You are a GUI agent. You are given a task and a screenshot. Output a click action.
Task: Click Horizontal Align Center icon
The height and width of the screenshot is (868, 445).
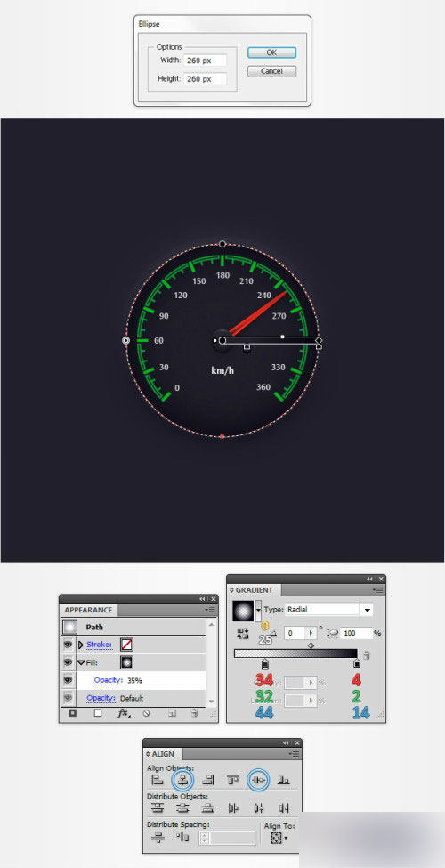point(183,780)
